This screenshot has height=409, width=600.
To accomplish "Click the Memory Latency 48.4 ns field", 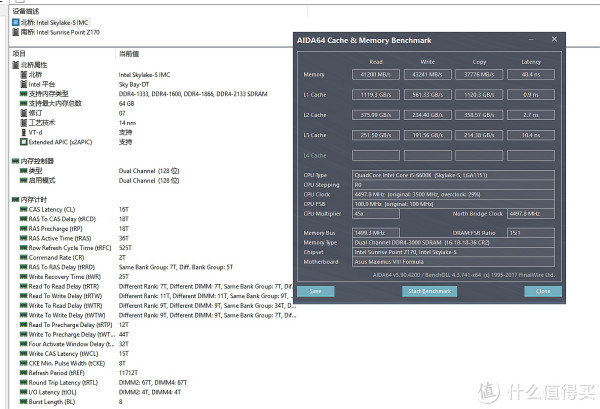I will click(x=531, y=75).
